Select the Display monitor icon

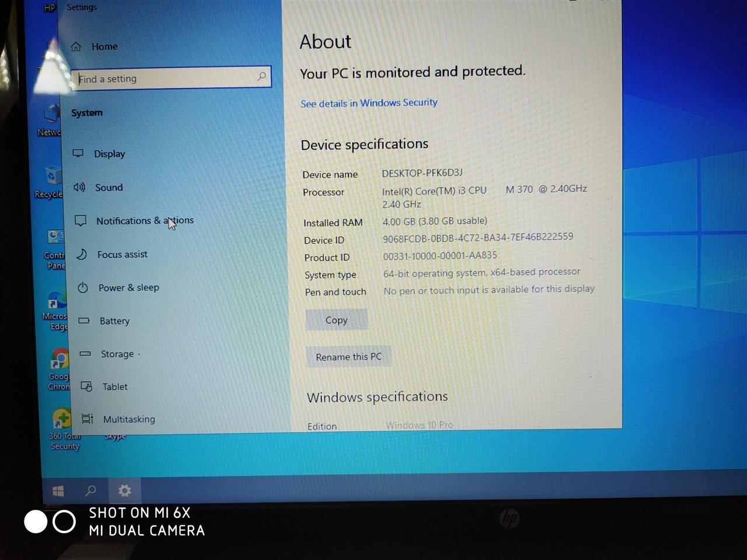(x=78, y=153)
